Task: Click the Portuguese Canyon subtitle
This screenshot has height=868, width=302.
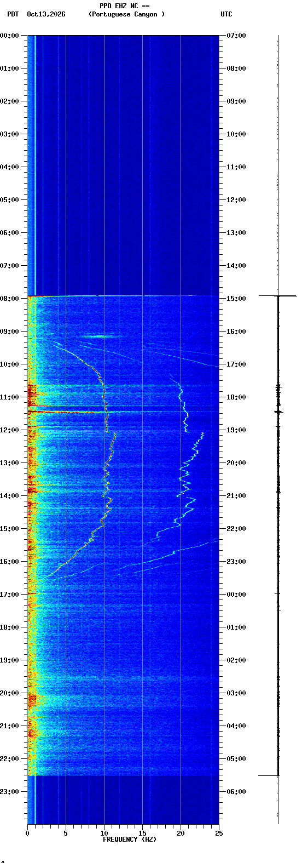Action: (126, 14)
